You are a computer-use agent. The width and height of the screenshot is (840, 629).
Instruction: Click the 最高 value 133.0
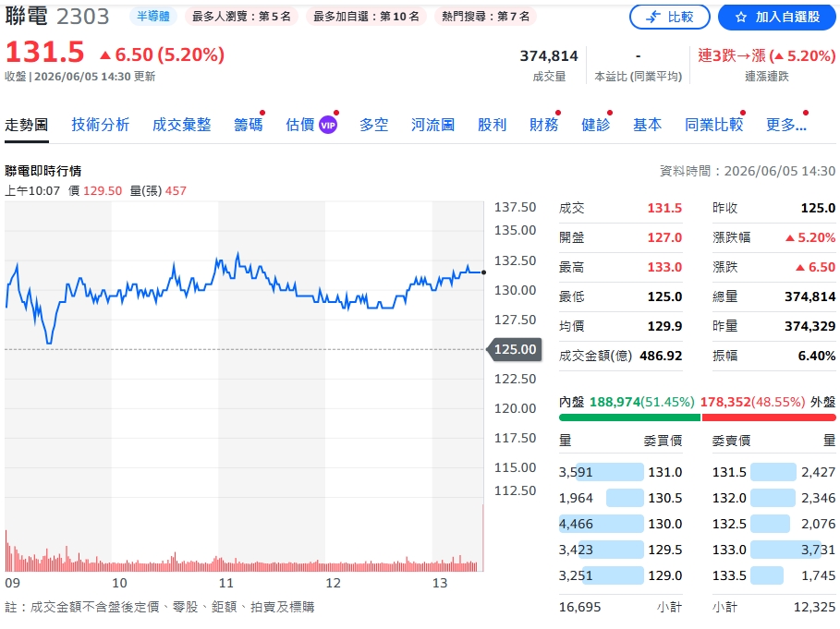click(664, 267)
